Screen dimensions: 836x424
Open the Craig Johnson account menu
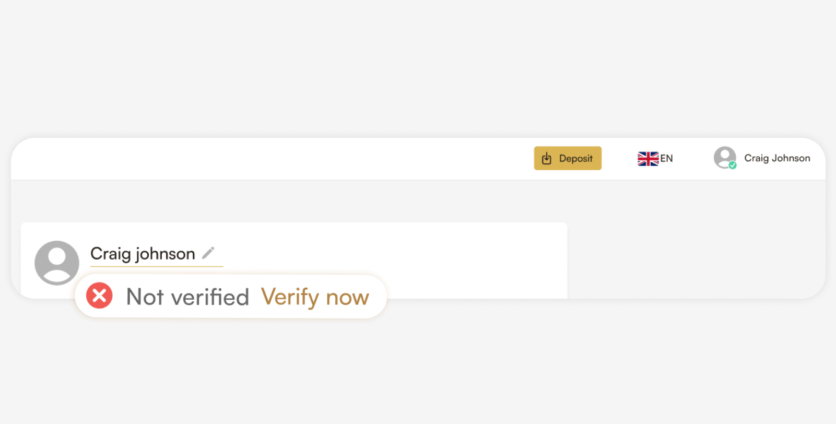[x=762, y=158]
